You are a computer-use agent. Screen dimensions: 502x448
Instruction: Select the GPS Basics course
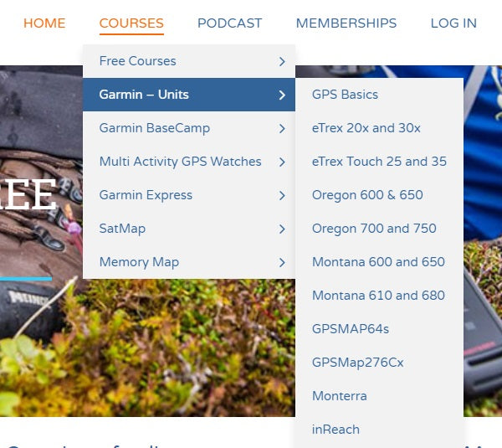[345, 95]
